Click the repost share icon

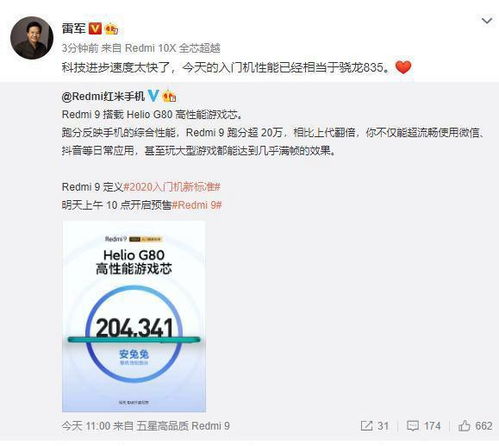pos(366,426)
